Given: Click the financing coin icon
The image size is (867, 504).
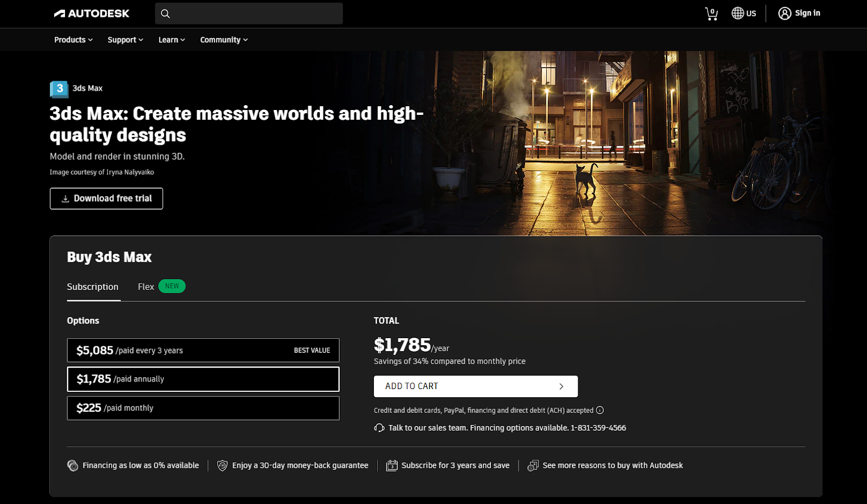Looking at the screenshot, I should coord(73,466).
